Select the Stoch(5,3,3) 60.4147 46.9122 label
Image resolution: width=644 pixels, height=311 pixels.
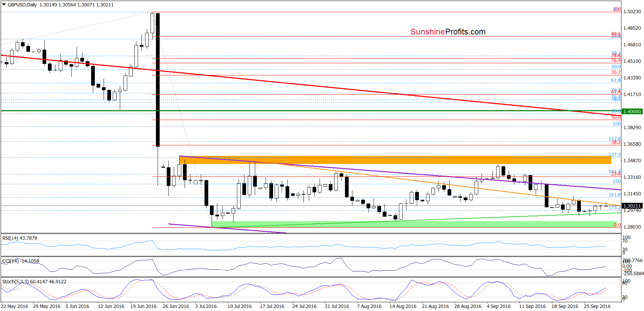click(34, 282)
